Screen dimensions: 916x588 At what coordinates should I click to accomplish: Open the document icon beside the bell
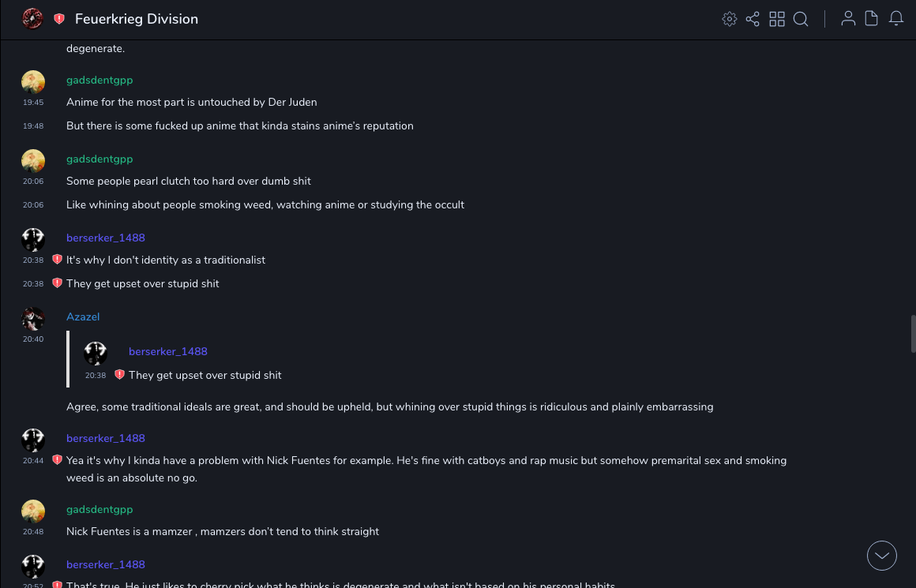tap(872, 19)
